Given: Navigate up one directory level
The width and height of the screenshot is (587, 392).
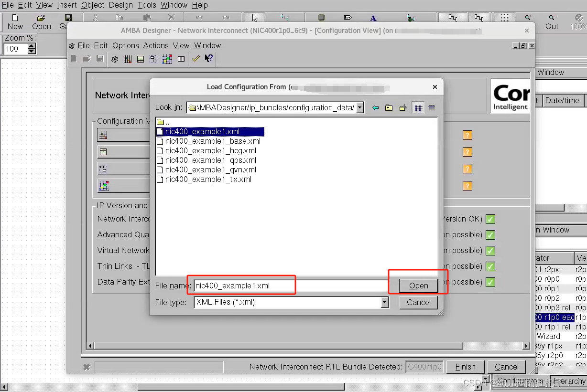Looking at the screenshot, I should click(389, 107).
